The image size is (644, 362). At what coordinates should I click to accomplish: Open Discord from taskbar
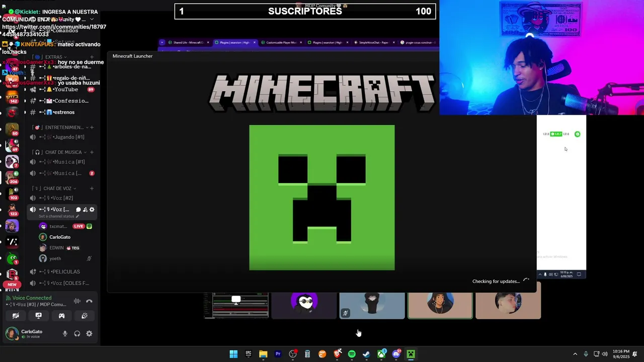[396, 354]
